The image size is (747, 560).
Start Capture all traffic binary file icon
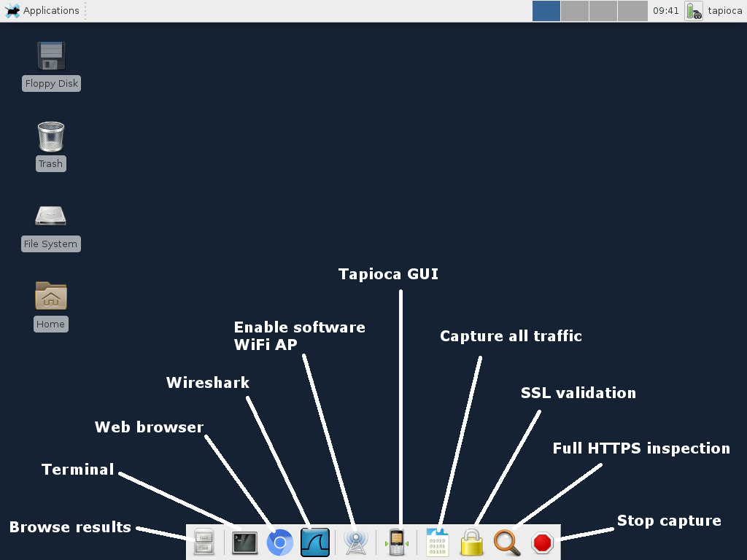tap(438, 542)
